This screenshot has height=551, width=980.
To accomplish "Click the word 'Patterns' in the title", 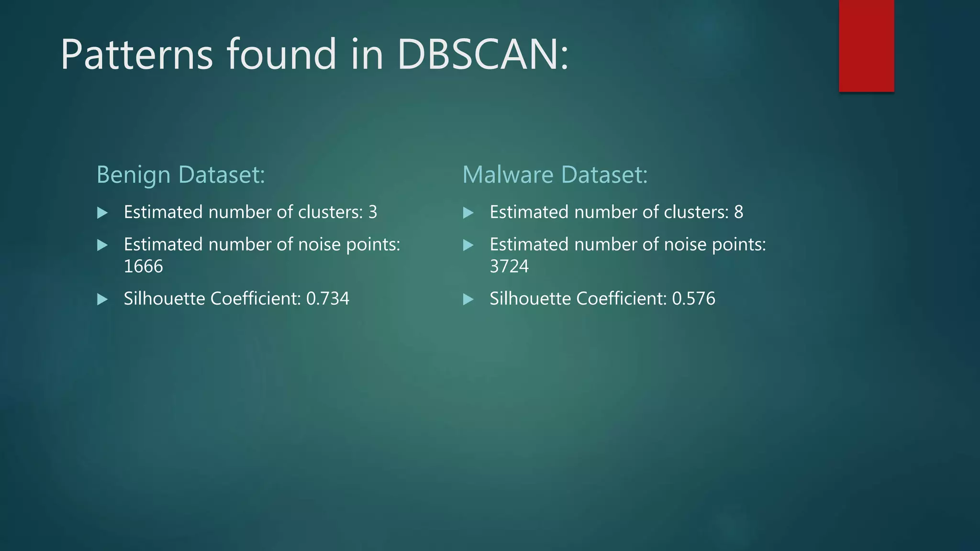I will point(136,54).
